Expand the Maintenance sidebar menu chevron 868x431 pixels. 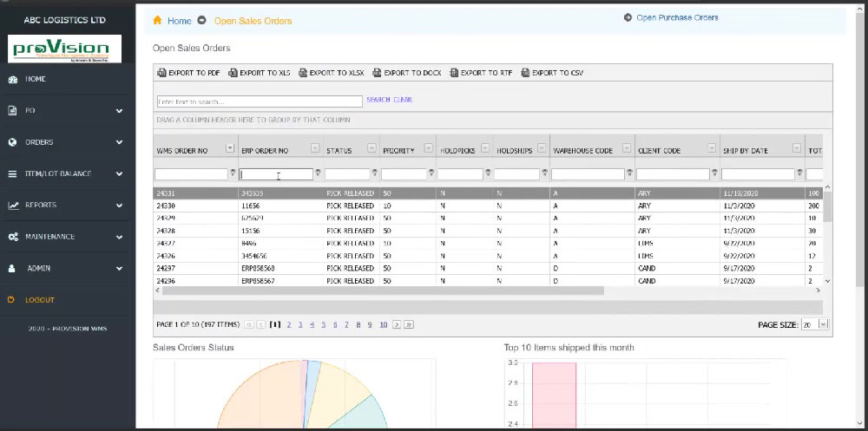(x=120, y=238)
